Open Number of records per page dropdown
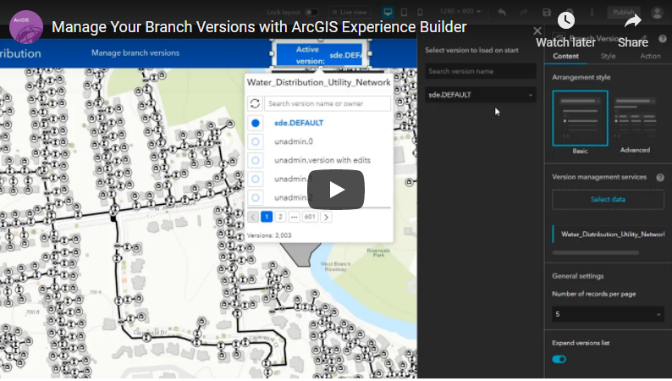Image resolution: width=672 pixels, height=381 pixels. [608, 314]
